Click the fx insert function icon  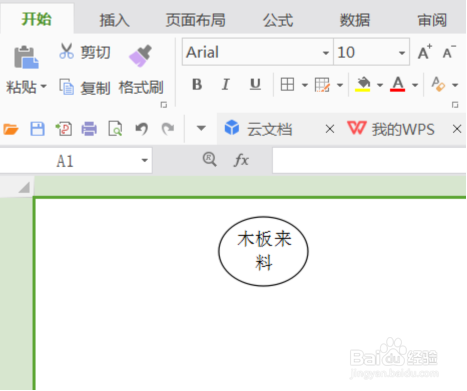tap(241, 160)
